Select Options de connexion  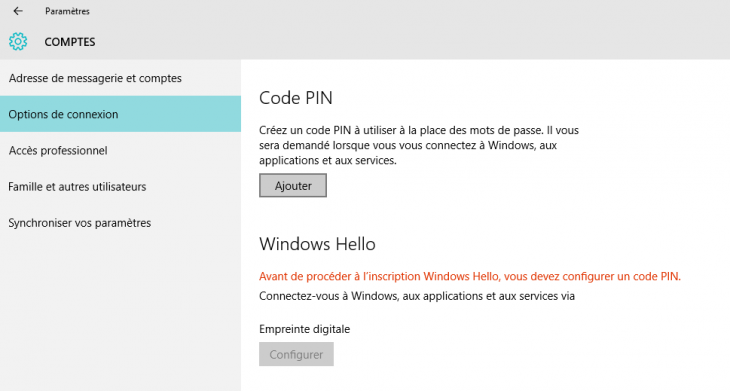(x=120, y=114)
